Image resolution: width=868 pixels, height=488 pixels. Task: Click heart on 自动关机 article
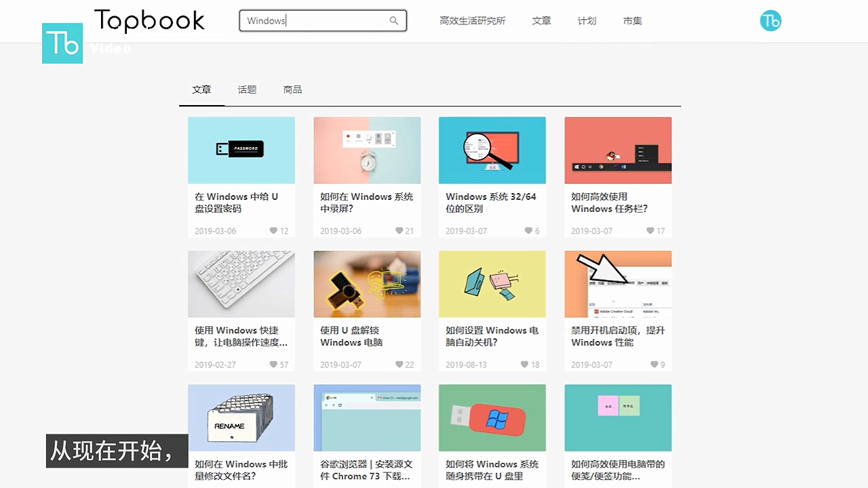click(525, 365)
